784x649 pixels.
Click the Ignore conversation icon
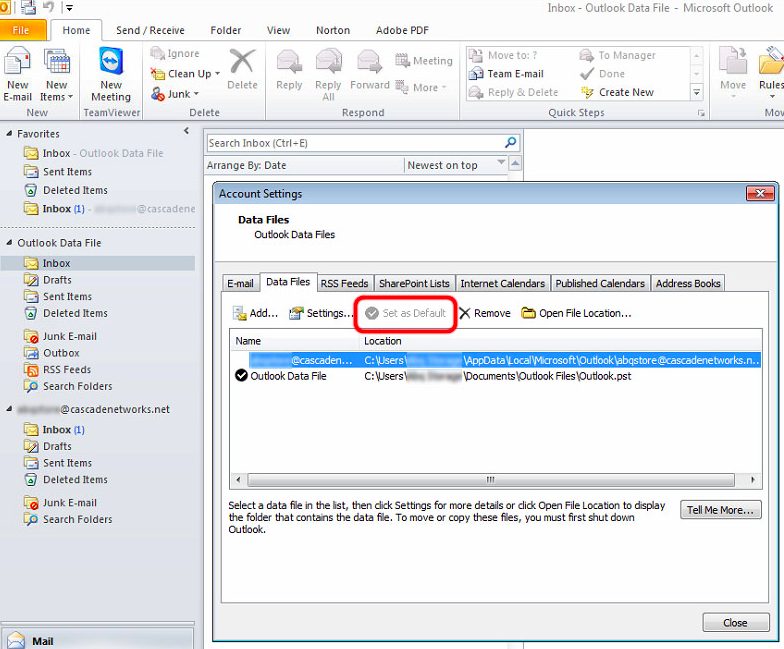158,53
